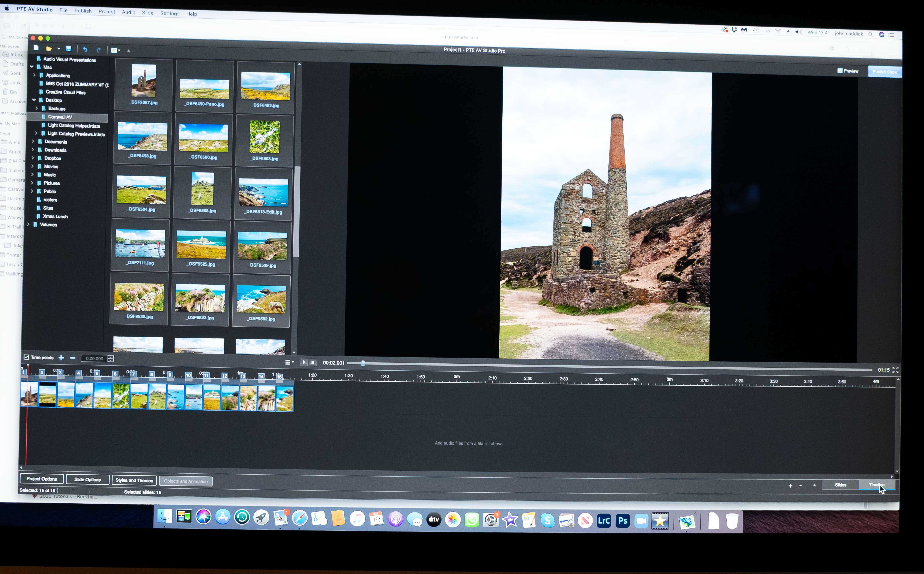This screenshot has height=574, width=924.
Task: Open Spotlight search in the menu bar
Action: coord(871,34)
